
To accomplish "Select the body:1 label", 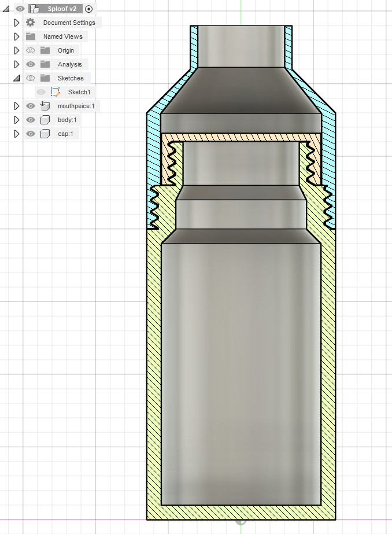I will 67,120.
